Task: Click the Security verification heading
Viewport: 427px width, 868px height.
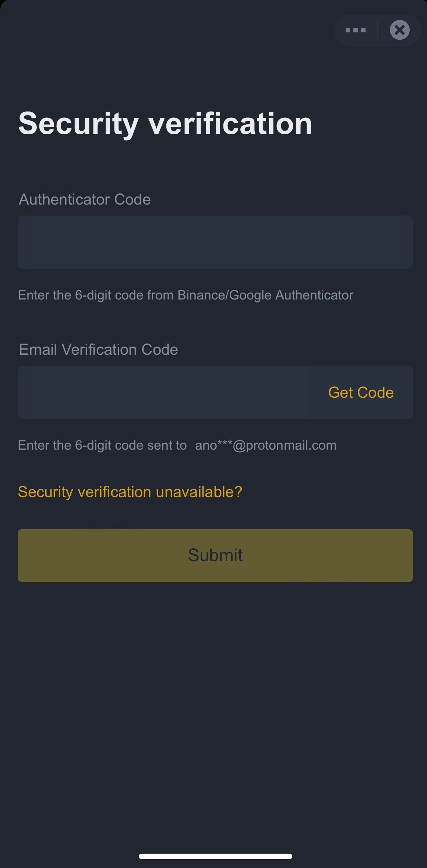Action: [165, 124]
